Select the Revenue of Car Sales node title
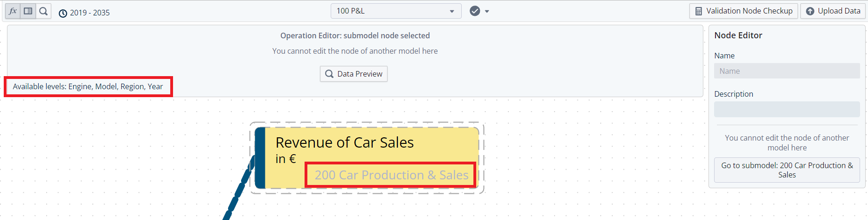868x220 pixels. (344, 142)
